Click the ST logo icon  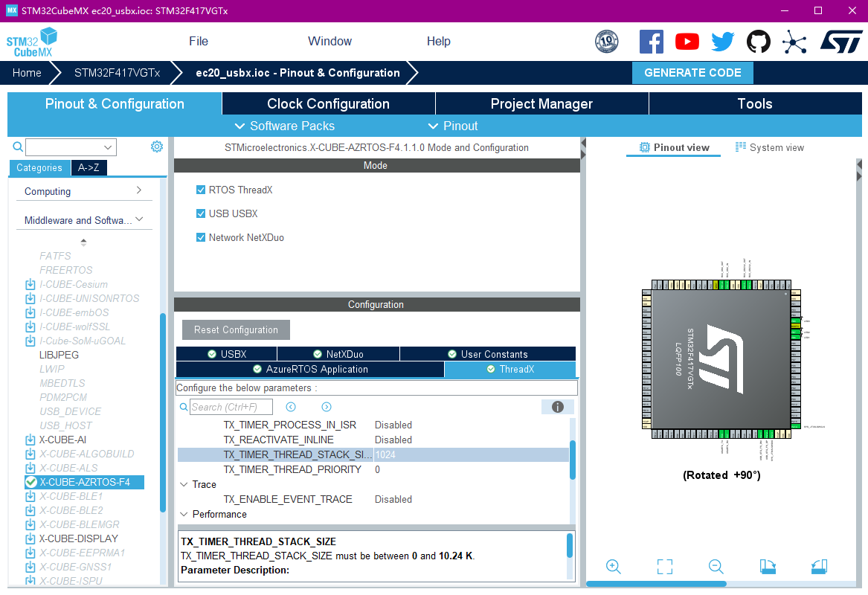pyautogui.click(x=841, y=42)
